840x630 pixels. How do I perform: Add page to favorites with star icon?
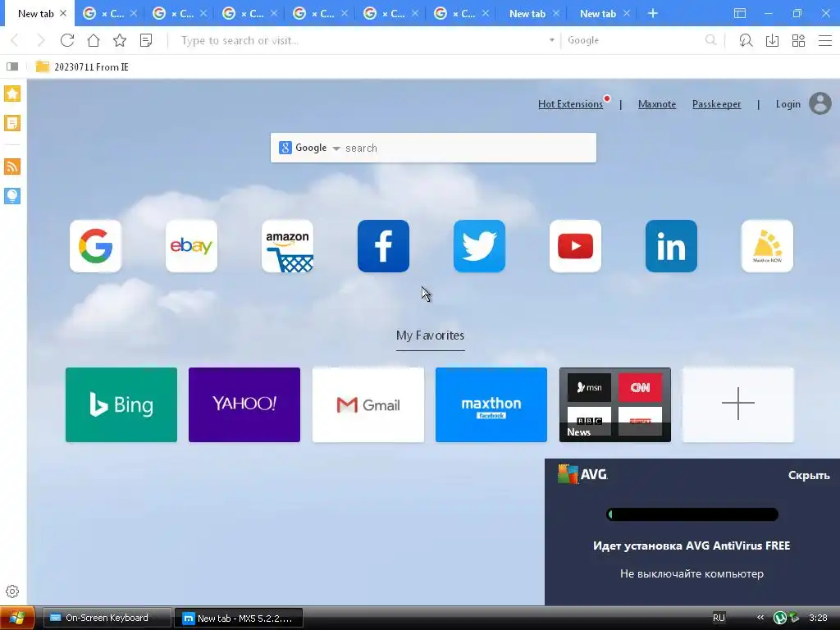(120, 40)
